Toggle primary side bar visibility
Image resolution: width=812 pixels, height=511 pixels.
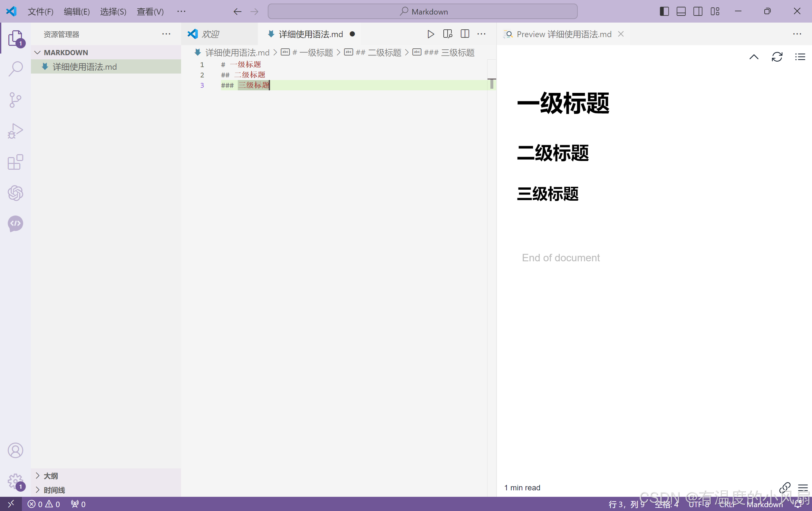coord(664,12)
